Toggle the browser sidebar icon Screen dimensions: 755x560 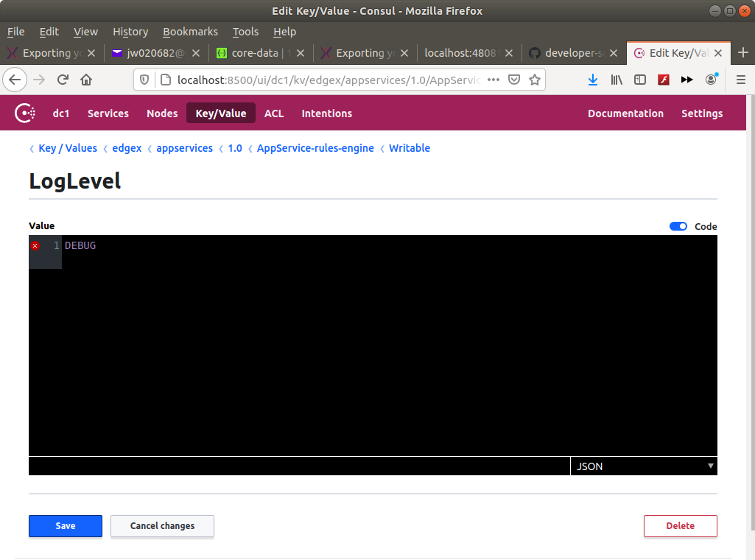click(640, 80)
